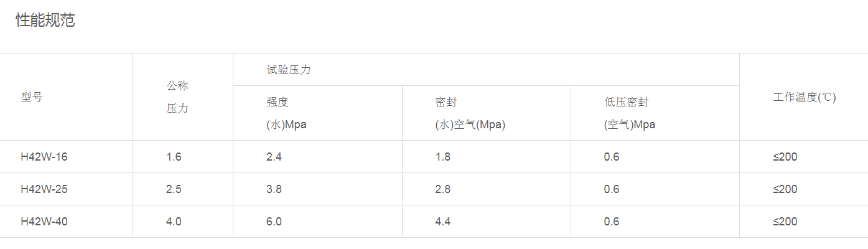This screenshot has height=249, width=868.
Task: Click the 性能规范 section heading
Action: (x=45, y=21)
